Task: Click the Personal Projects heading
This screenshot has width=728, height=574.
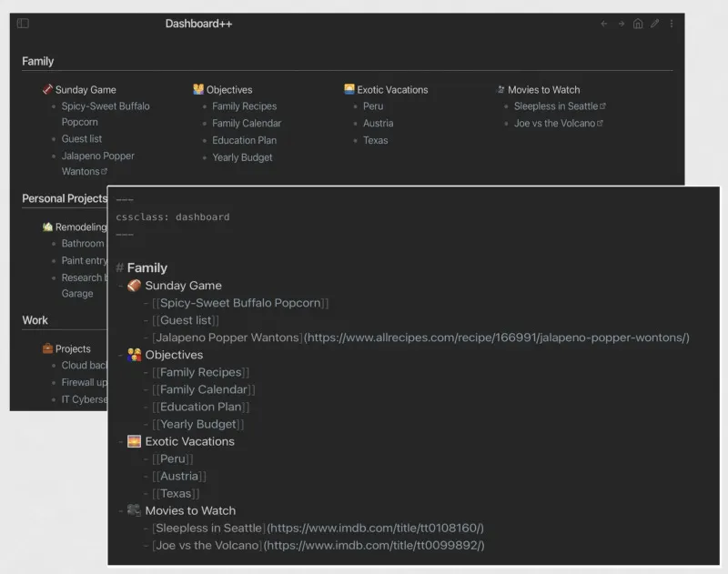Action: (x=65, y=198)
